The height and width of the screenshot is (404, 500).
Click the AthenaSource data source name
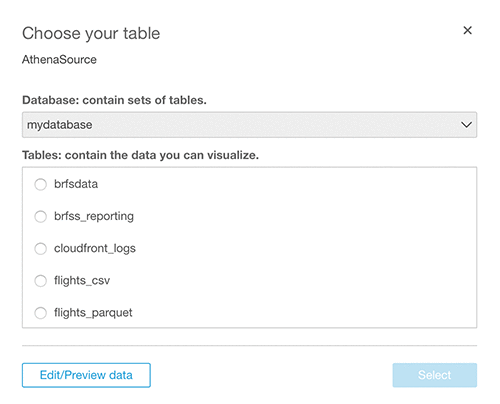click(59, 60)
